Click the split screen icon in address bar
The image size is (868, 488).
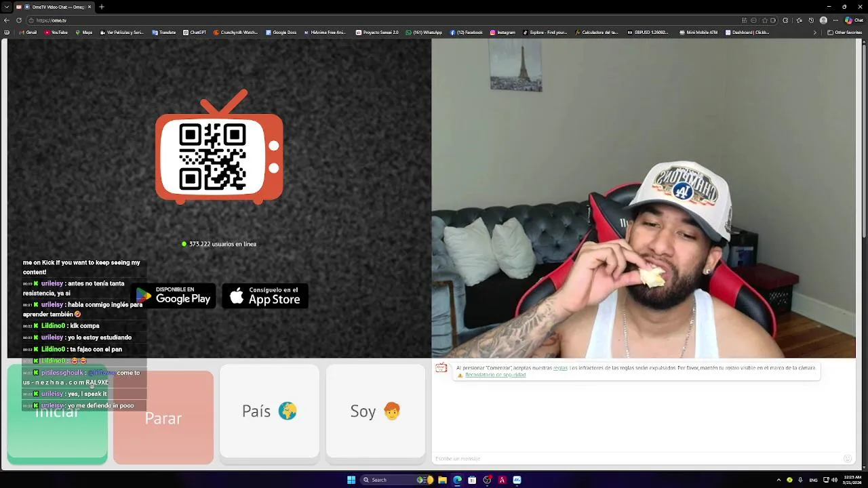click(x=774, y=20)
